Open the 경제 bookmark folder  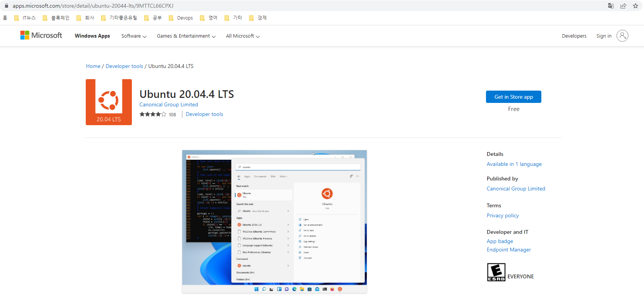pyautogui.click(x=258, y=18)
